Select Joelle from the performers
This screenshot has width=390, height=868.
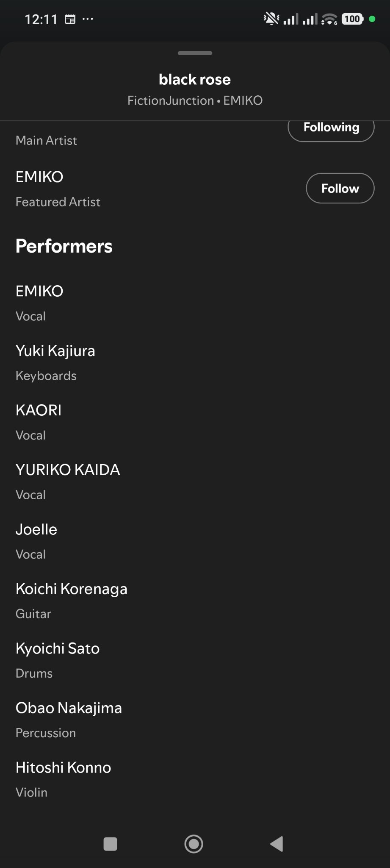pyautogui.click(x=36, y=529)
